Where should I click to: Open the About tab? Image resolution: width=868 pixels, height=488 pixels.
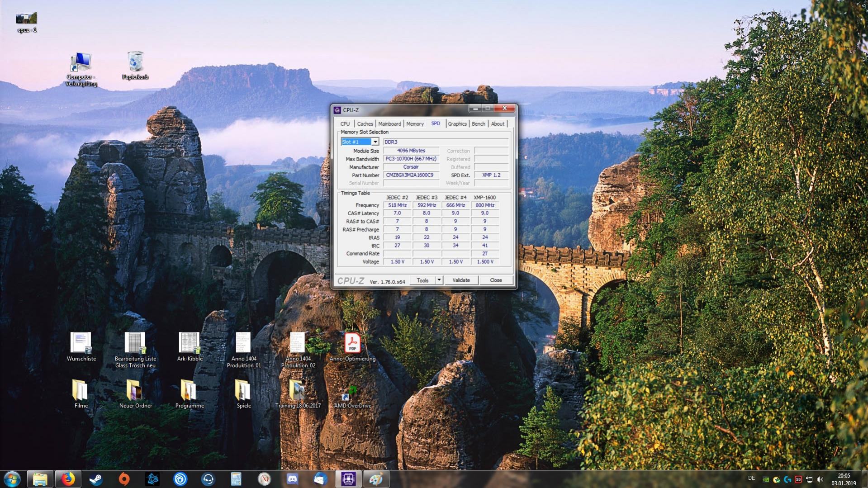498,124
